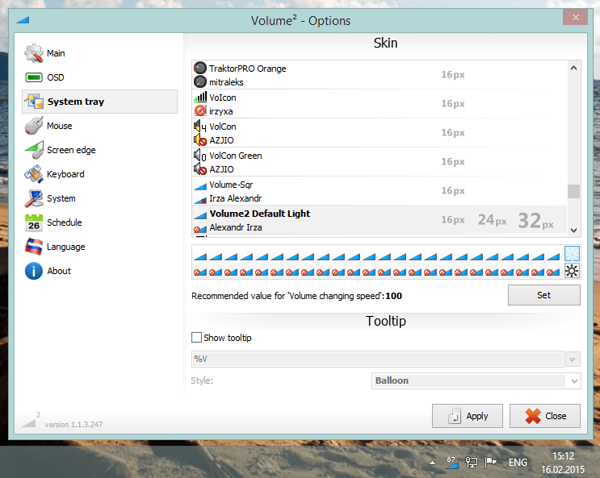This screenshot has height=478, width=600.
Task: Click the Mouse icon in sidebar
Action: tap(34, 126)
